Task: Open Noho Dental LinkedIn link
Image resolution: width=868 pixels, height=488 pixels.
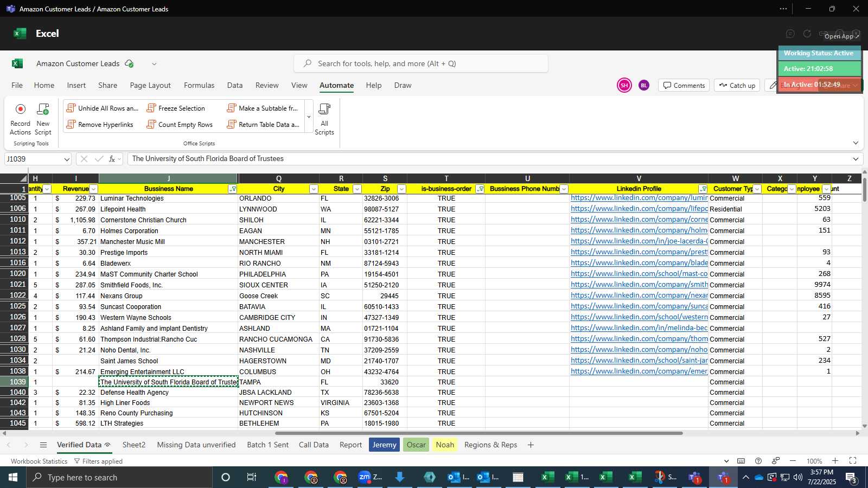Action: pyautogui.click(x=639, y=350)
